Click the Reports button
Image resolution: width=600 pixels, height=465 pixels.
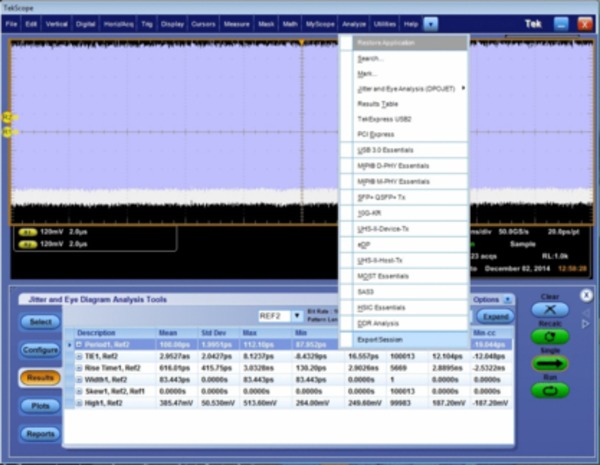coord(40,434)
